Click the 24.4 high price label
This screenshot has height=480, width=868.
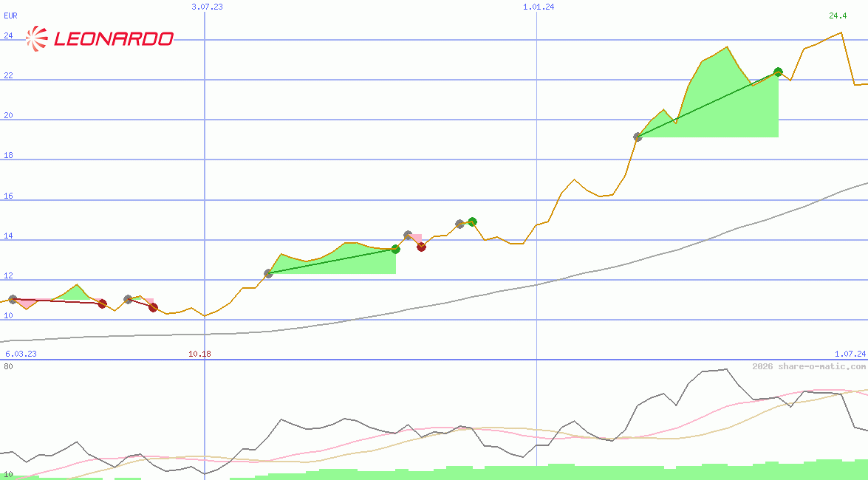(838, 16)
